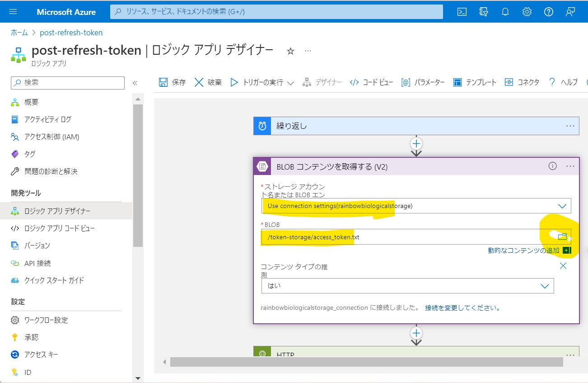This screenshot has width=588, height=383.
Task: Show info for the BLOB action
Action: pos(552,166)
